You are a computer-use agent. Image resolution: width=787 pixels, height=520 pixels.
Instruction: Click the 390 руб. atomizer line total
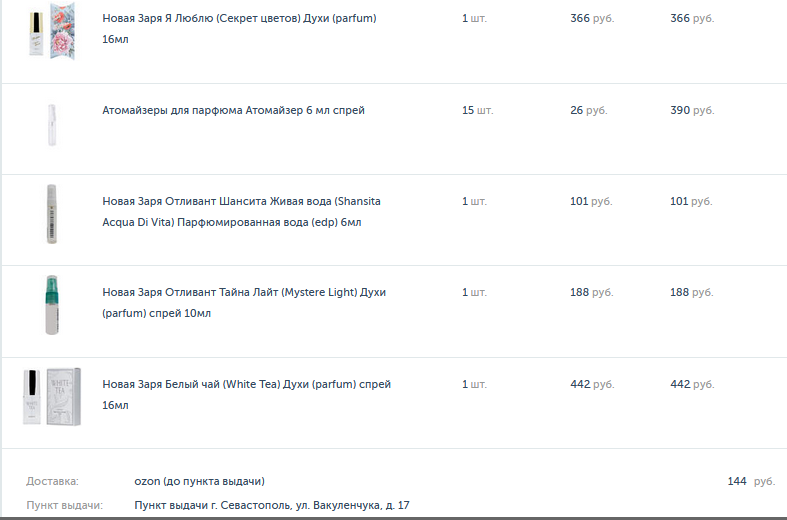click(x=692, y=110)
